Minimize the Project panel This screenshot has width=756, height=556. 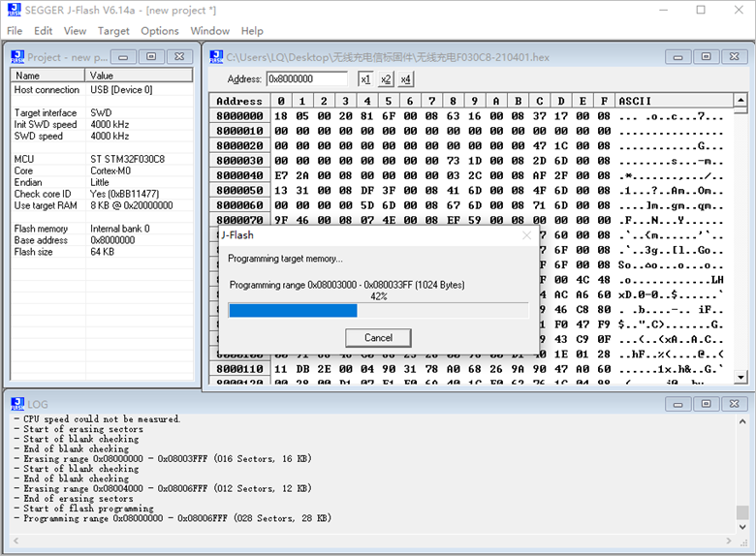(123, 57)
